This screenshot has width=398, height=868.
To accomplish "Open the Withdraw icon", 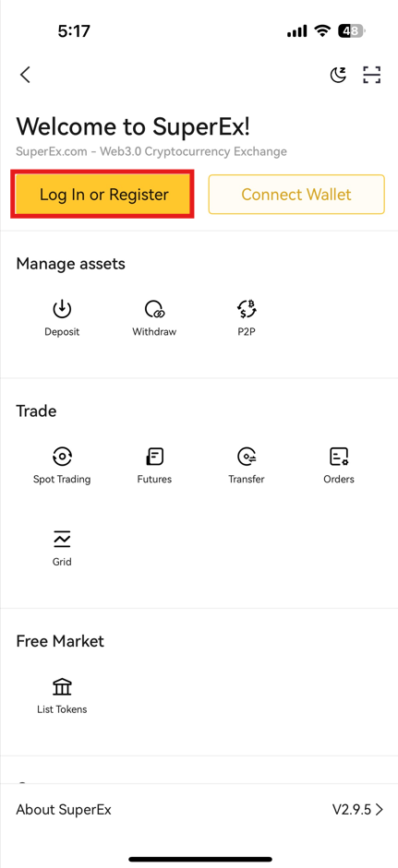I will pos(154,309).
